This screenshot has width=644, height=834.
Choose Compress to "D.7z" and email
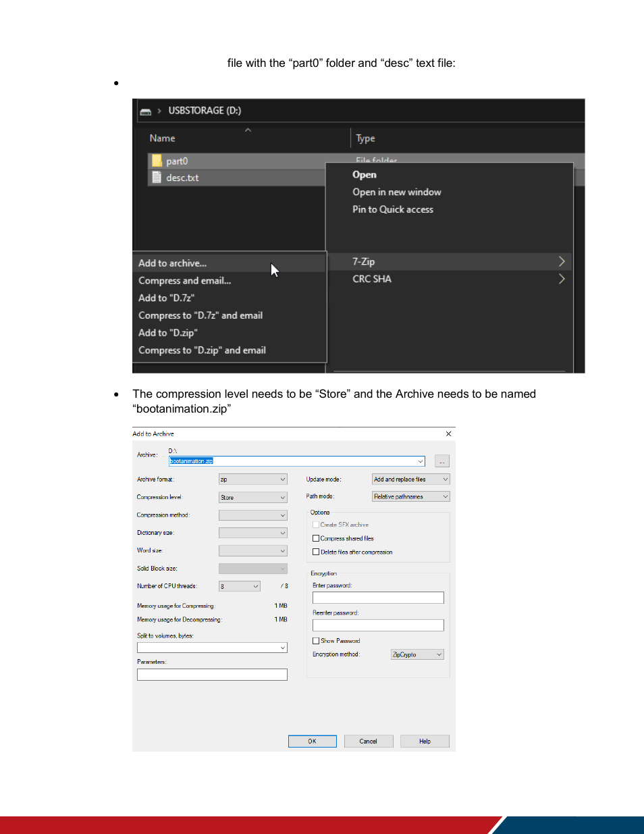tap(230, 315)
